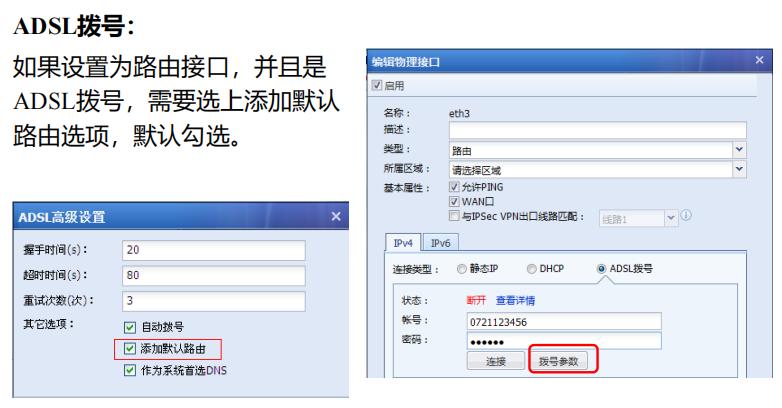Toggle the WAN口 checkbox
This screenshot has height=408, width=782.
click(x=454, y=202)
